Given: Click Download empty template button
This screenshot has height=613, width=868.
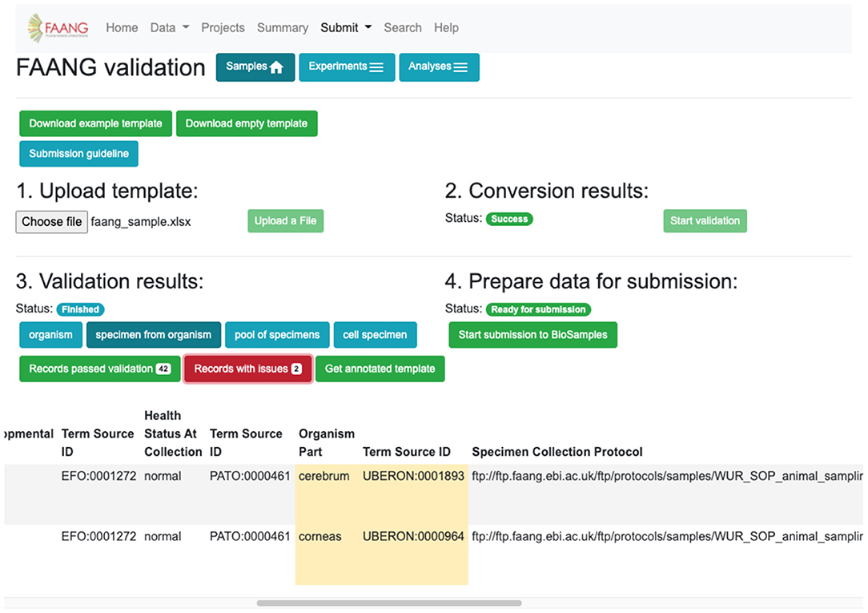Looking at the screenshot, I should 247,123.
